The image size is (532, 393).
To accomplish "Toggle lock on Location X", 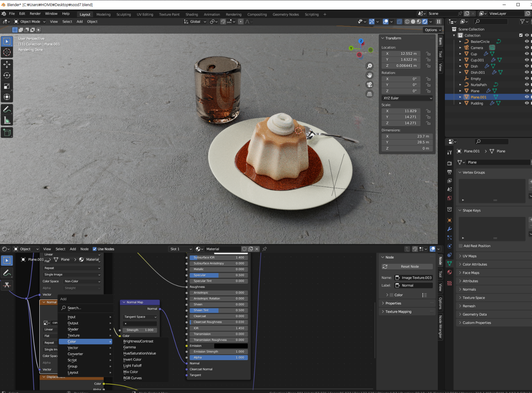I will tap(428, 54).
